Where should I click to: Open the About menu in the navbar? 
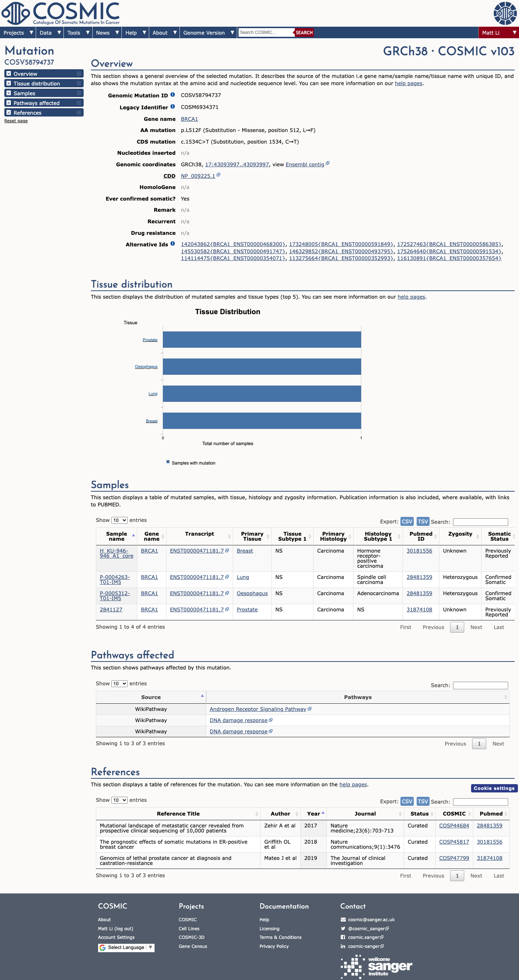(164, 33)
